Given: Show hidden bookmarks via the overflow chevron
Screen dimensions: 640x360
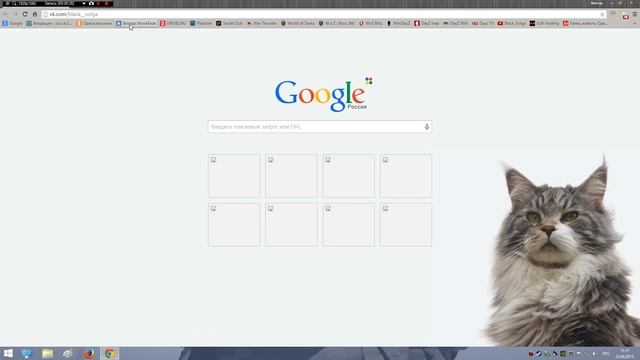Looking at the screenshot, I should point(635,24).
